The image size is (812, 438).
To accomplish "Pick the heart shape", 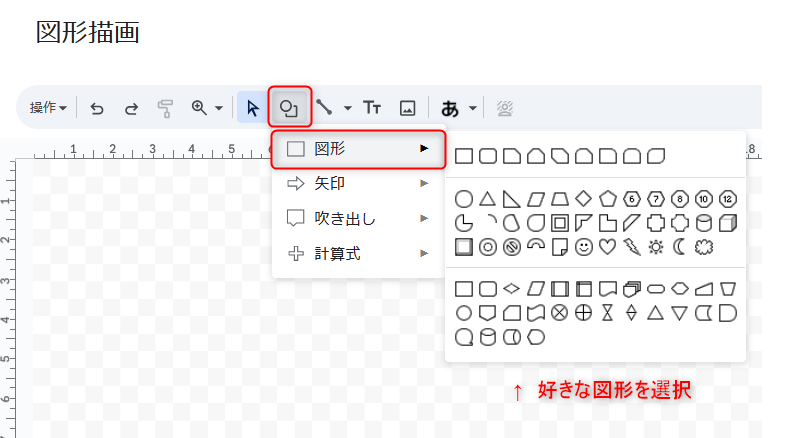I will (607, 247).
